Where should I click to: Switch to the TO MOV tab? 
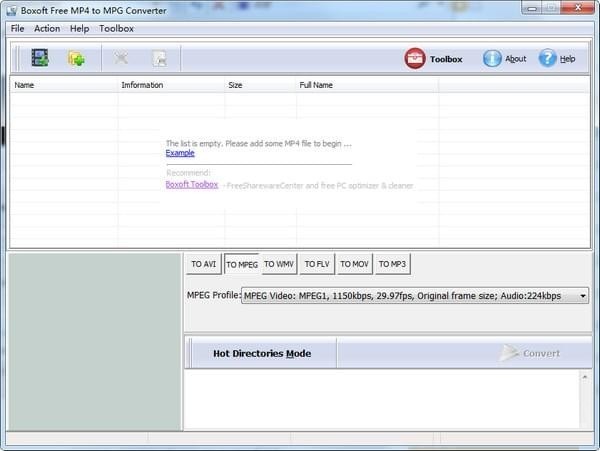pos(354,264)
